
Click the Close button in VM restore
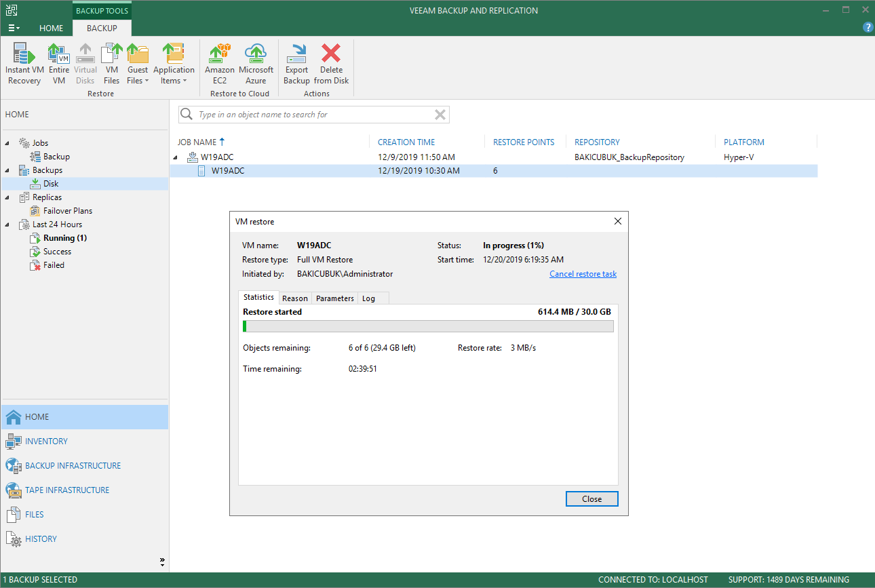pos(591,499)
